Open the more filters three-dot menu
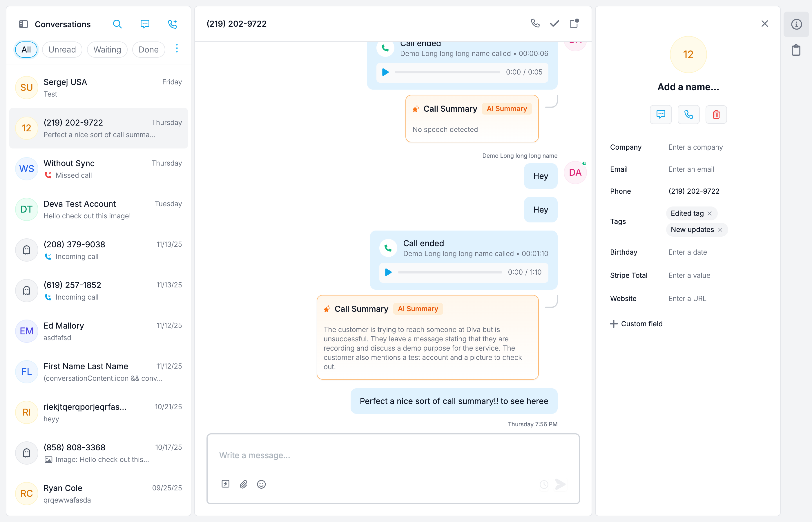This screenshot has width=812, height=522. tap(177, 48)
